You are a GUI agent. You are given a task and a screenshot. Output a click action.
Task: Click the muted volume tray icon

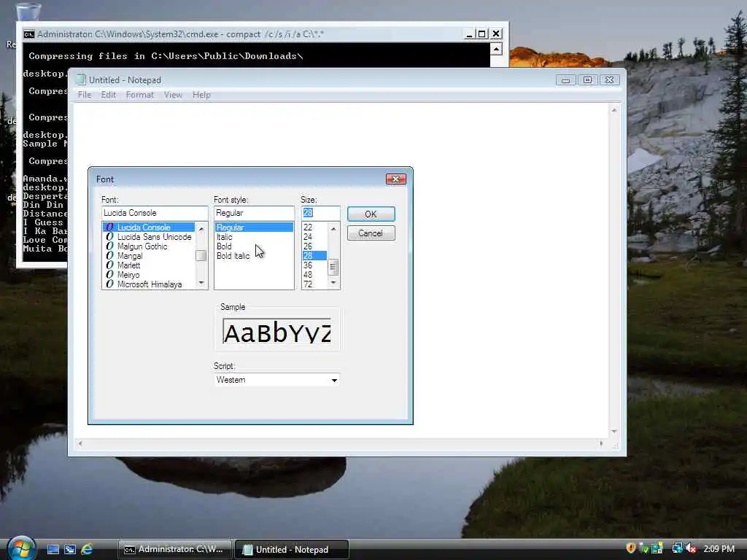[691, 548]
